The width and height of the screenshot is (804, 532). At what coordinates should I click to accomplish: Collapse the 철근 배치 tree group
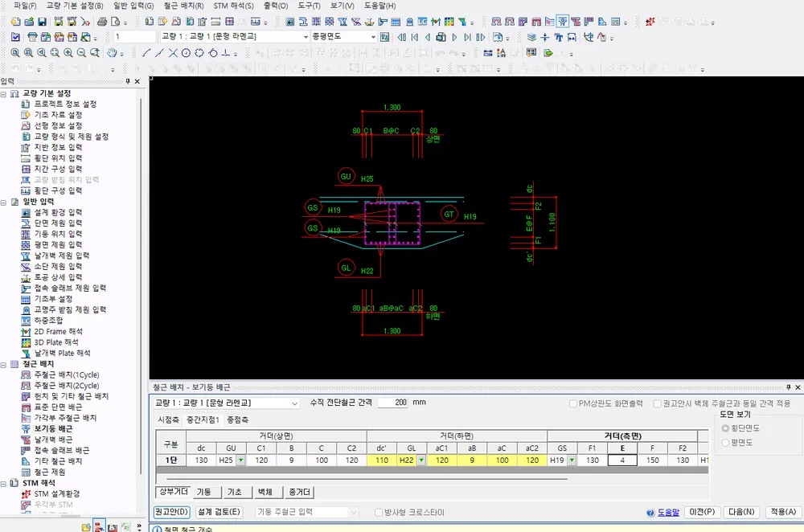[x=3, y=364]
